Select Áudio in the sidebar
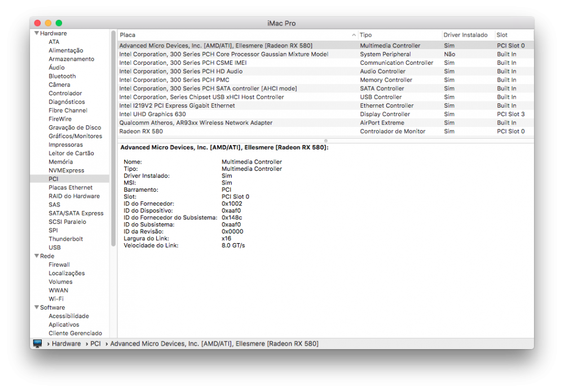Image resolution: width=564 pixels, height=392 pixels. point(56,68)
